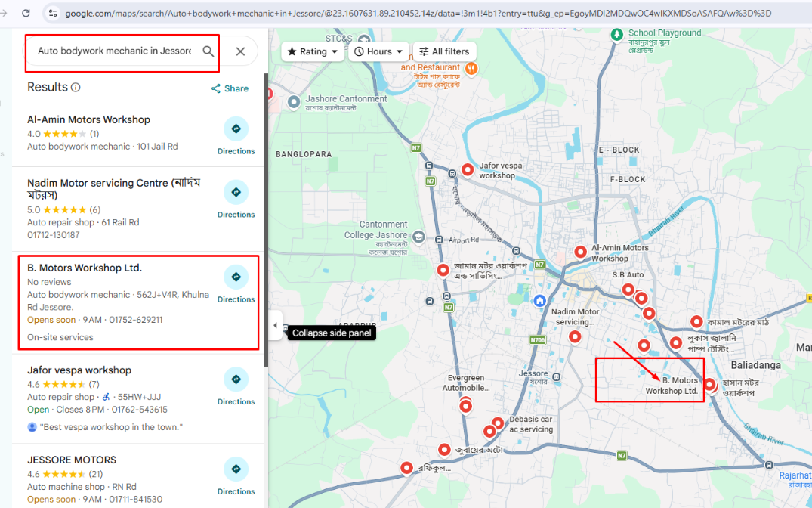This screenshot has width=812, height=508.
Task: Select JESSORE MOTORS listing title
Action: (x=72, y=460)
